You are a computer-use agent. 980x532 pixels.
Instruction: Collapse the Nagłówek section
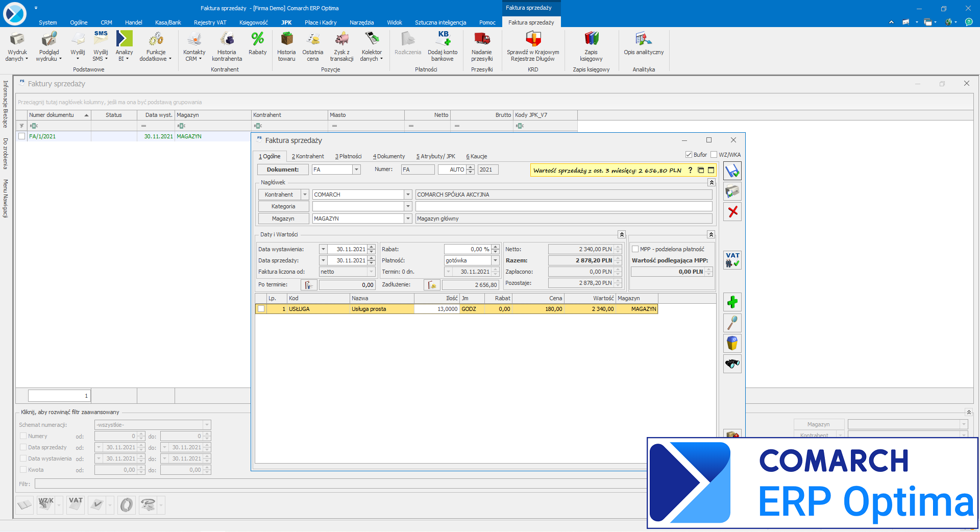point(712,183)
